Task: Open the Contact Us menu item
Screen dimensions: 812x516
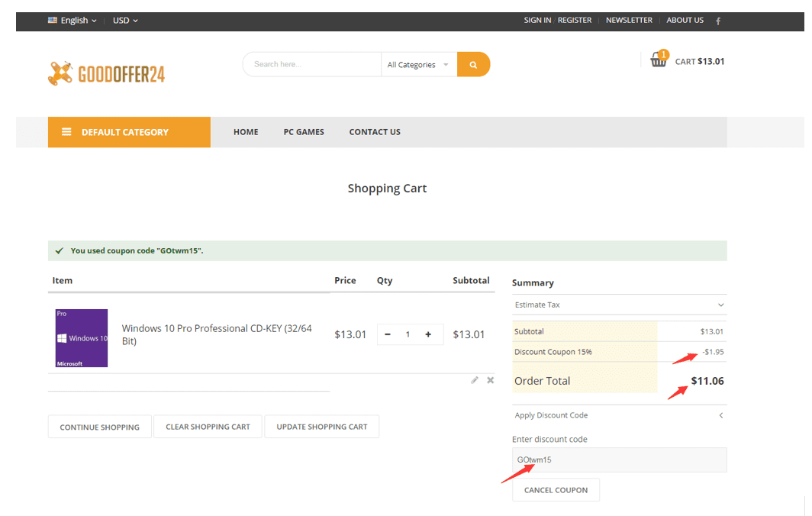Action: (375, 132)
